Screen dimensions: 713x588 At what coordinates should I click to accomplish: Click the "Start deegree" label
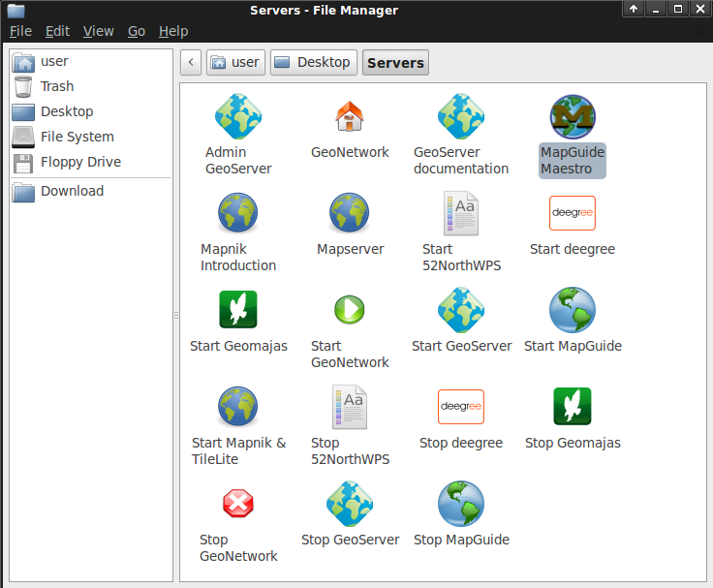pos(573,249)
